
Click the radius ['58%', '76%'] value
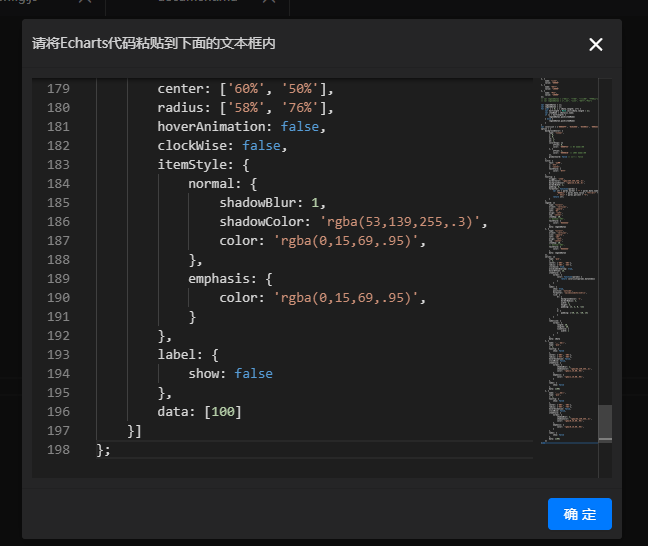click(273, 107)
